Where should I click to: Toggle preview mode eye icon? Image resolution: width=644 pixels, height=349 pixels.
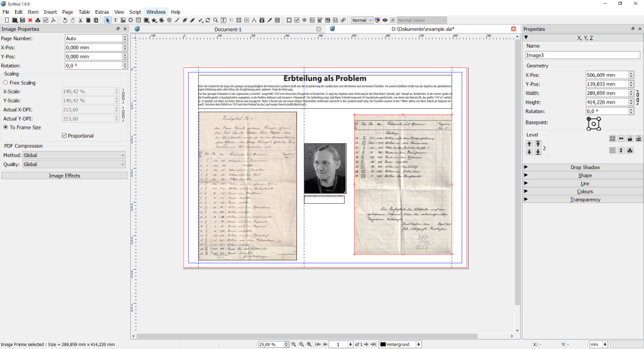click(x=385, y=20)
